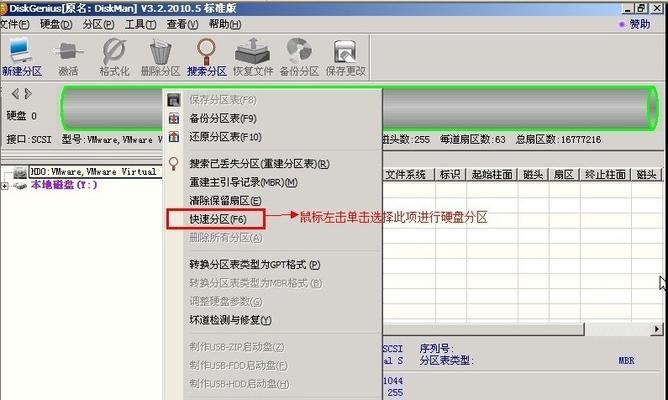The width and height of the screenshot is (668, 400).
Task: Click the 标识 column header
Action: [450, 175]
